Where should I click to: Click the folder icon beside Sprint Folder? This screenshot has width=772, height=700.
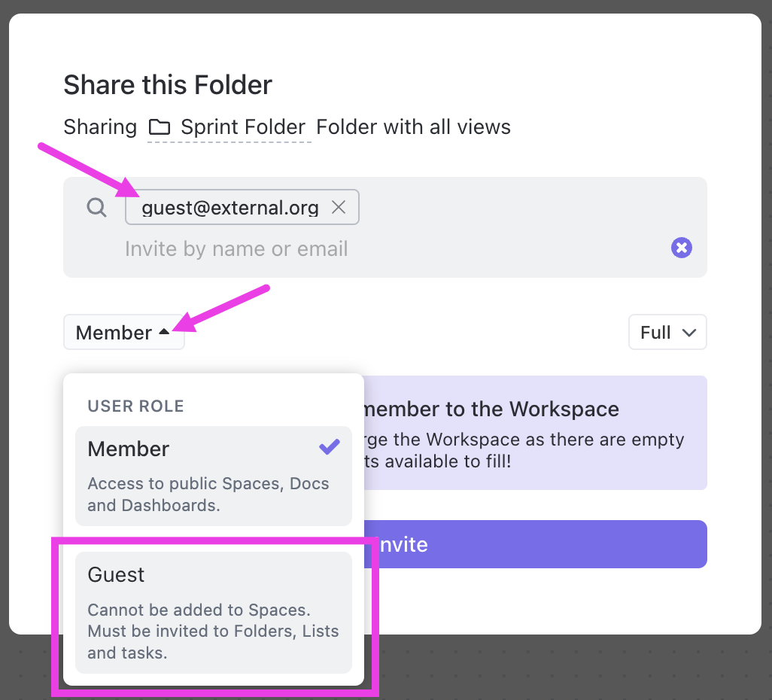[x=160, y=127]
